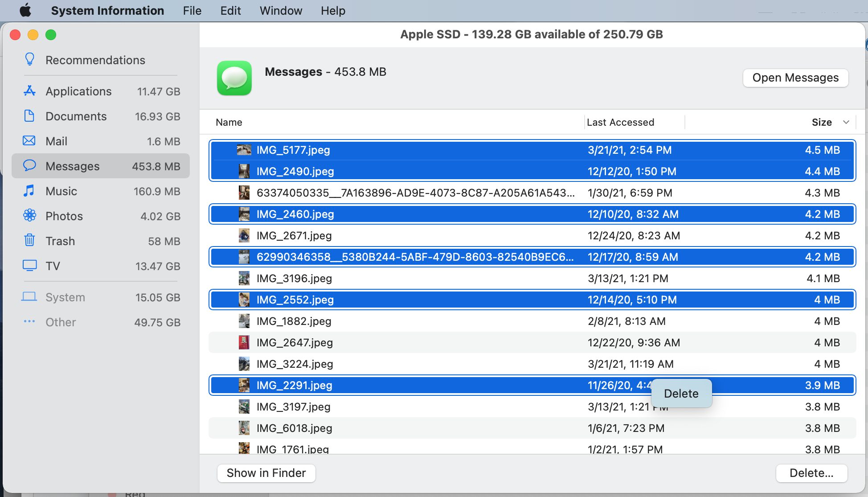Click thumbnail of IMG_3196.jpeg

click(x=244, y=278)
